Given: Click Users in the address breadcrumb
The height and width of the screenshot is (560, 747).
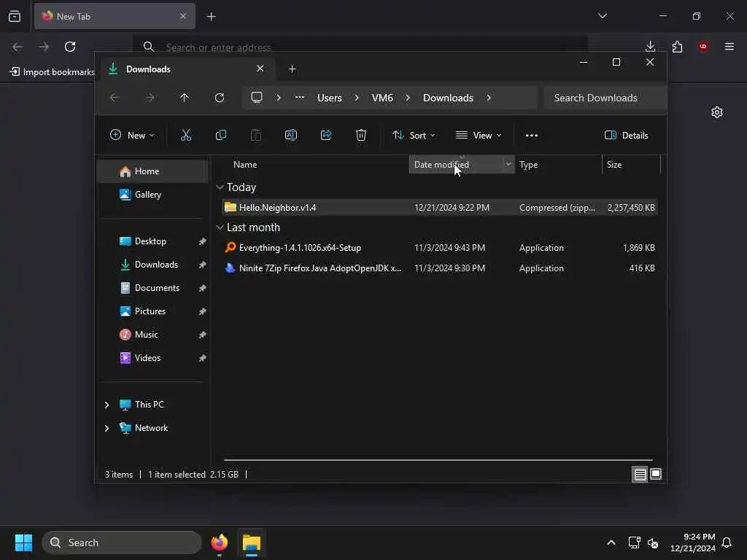Looking at the screenshot, I should coord(330,98).
